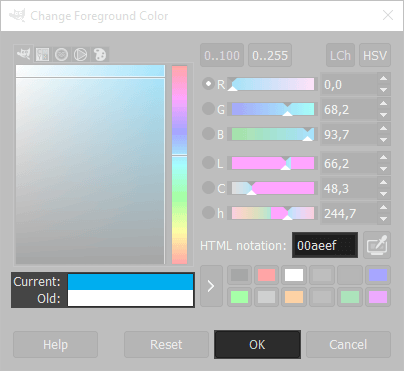The height and width of the screenshot is (371, 404).
Task: Decrease the R value with down arrow
Action: click(x=384, y=90)
